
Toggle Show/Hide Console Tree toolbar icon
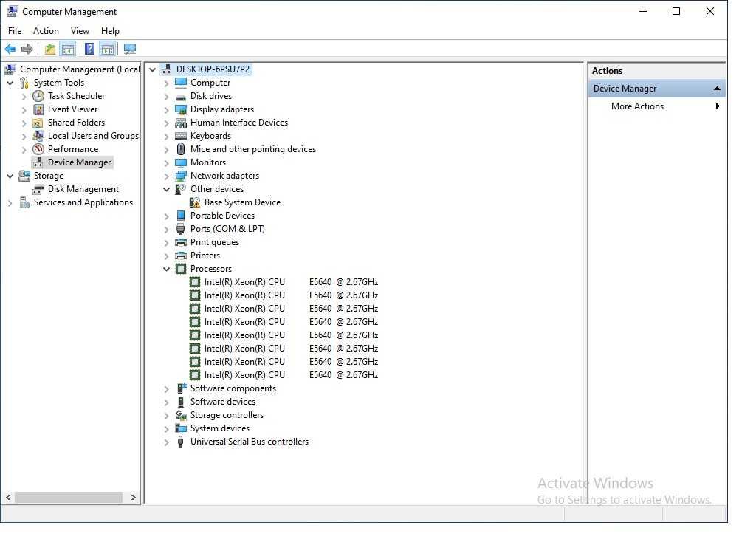pos(68,49)
